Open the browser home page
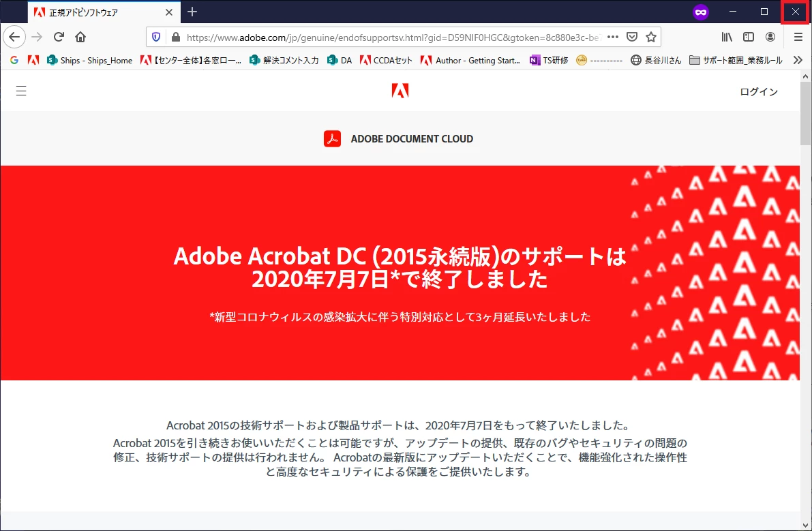The image size is (812, 531). 80,37
